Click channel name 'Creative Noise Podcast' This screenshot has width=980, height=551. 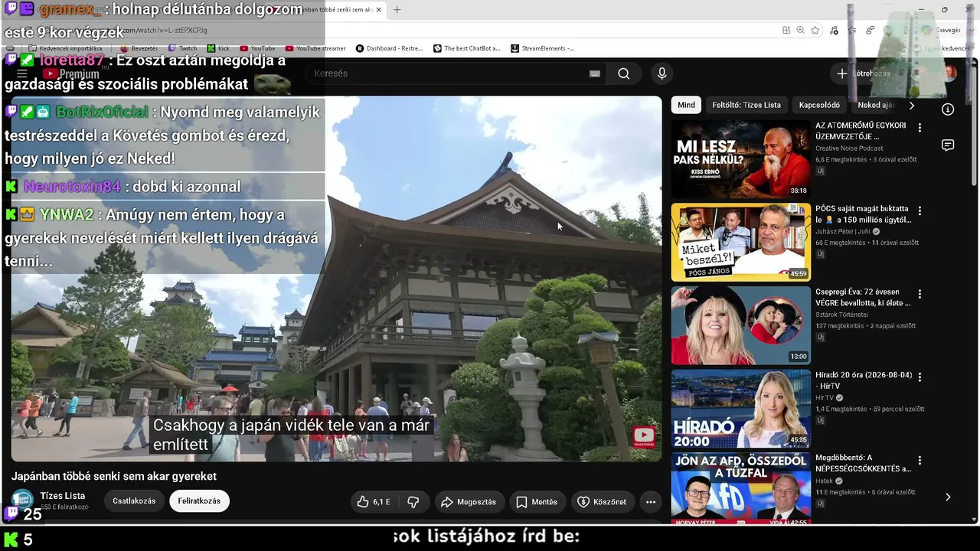tap(849, 148)
